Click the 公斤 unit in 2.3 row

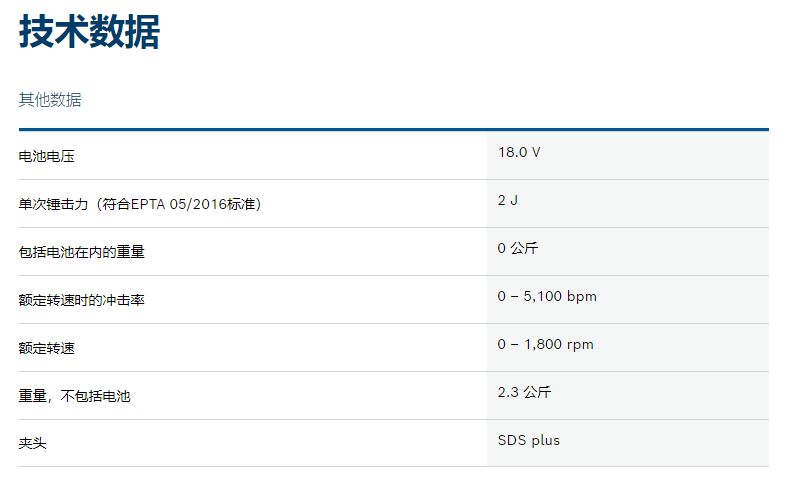(537, 392)
